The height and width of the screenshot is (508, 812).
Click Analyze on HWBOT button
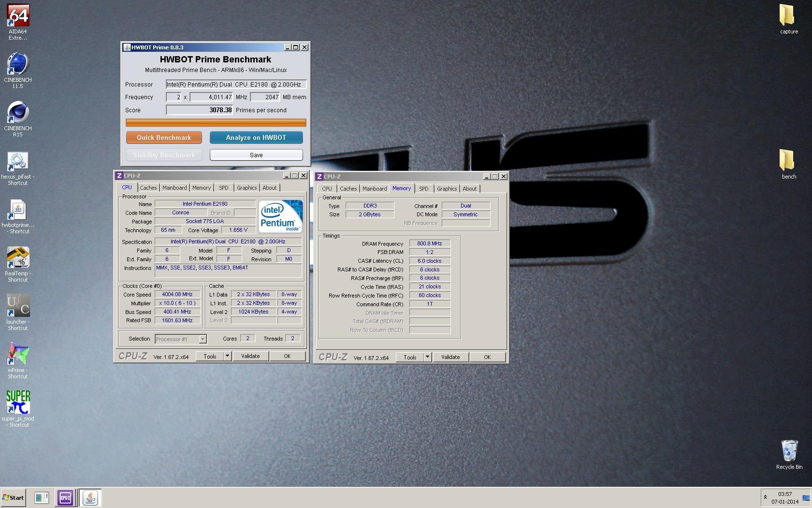click(x=256, y=137)
